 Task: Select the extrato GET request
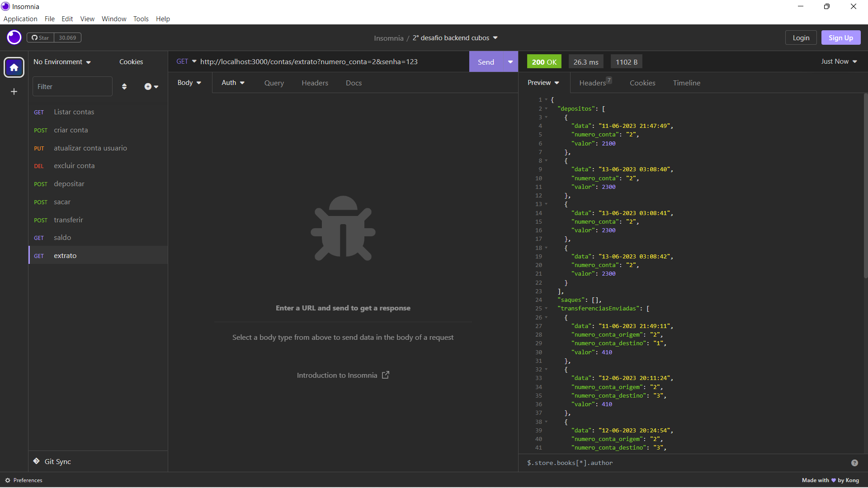65,255
